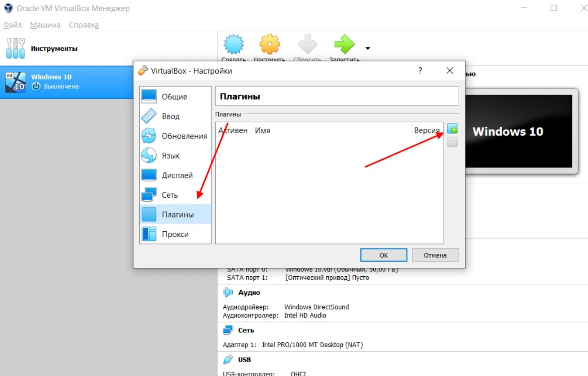Click the USB plug icon in details
588x376 pixels.
(x=228, y=359)
